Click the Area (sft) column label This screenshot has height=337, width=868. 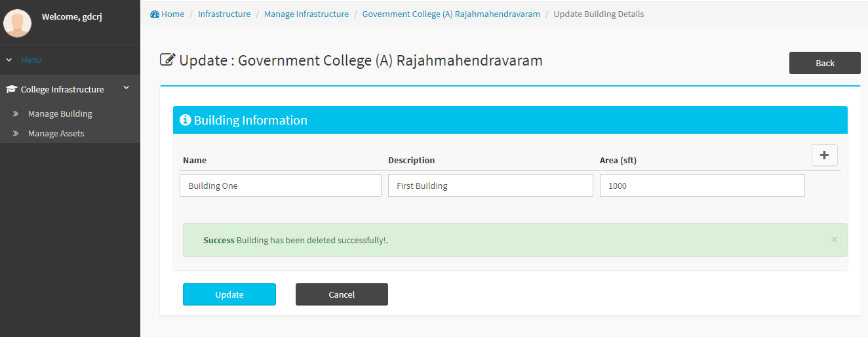tap(618, 160)
